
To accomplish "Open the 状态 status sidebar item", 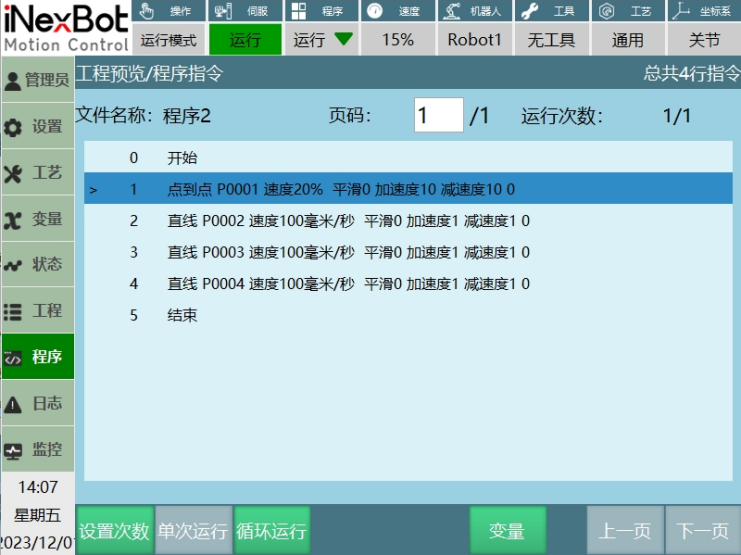I will [36, 265].
